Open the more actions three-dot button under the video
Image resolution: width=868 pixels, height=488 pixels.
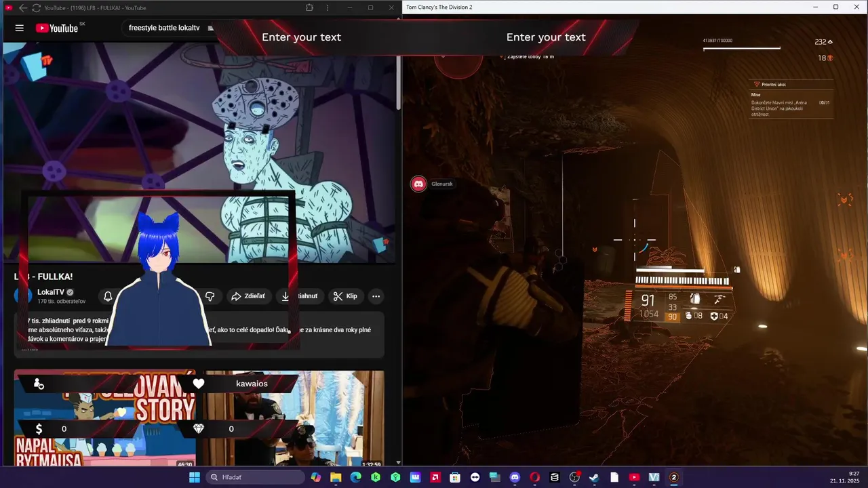[x=376, y=296]
